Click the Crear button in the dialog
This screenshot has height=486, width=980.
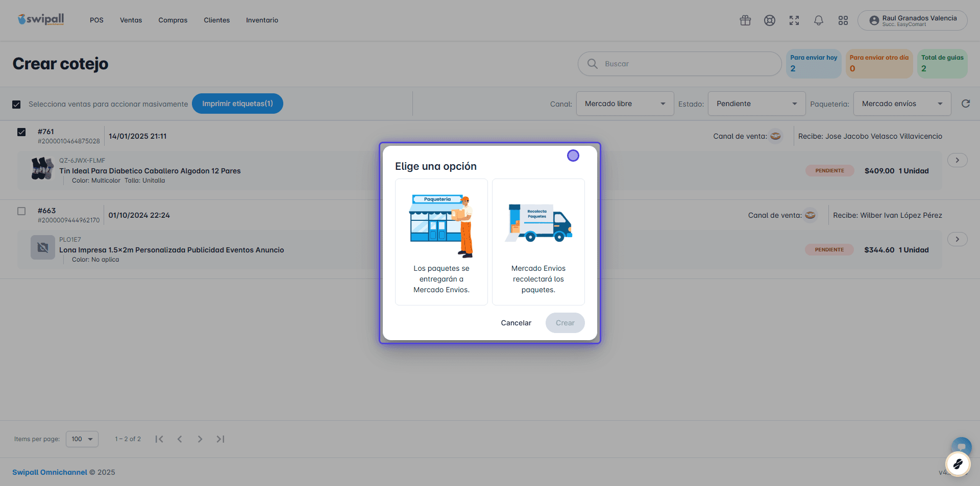click(565, 323)
